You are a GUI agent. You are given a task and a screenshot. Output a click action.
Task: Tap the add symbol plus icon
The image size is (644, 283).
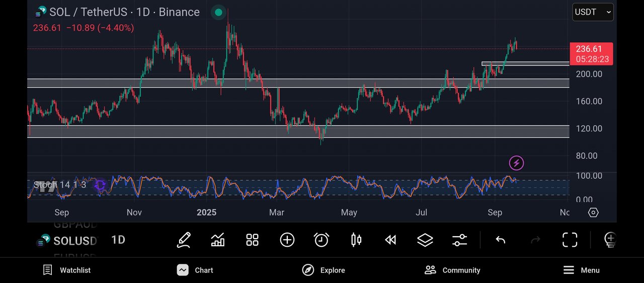(287, 240)
